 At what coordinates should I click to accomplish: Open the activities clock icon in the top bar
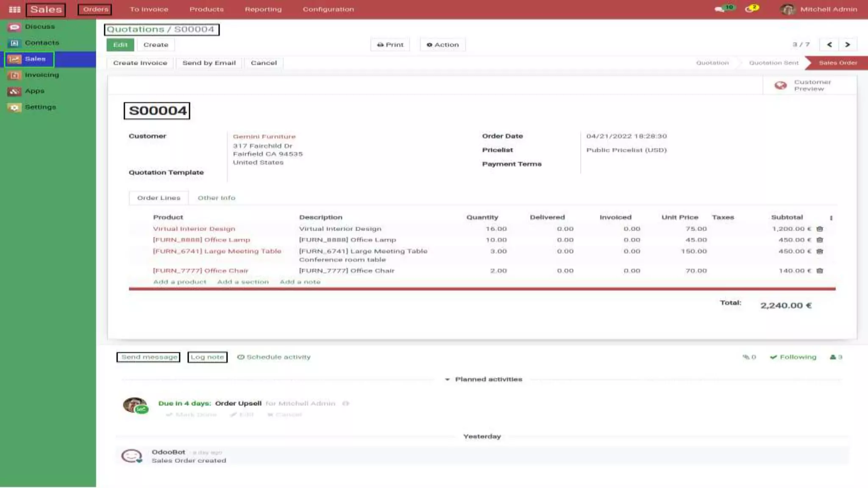click(x=749, y=9)
